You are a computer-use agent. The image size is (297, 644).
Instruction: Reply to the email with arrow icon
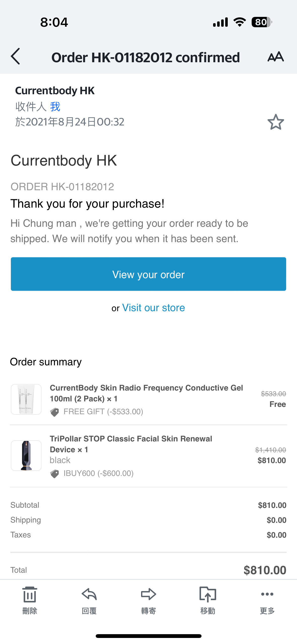(89, 600)
